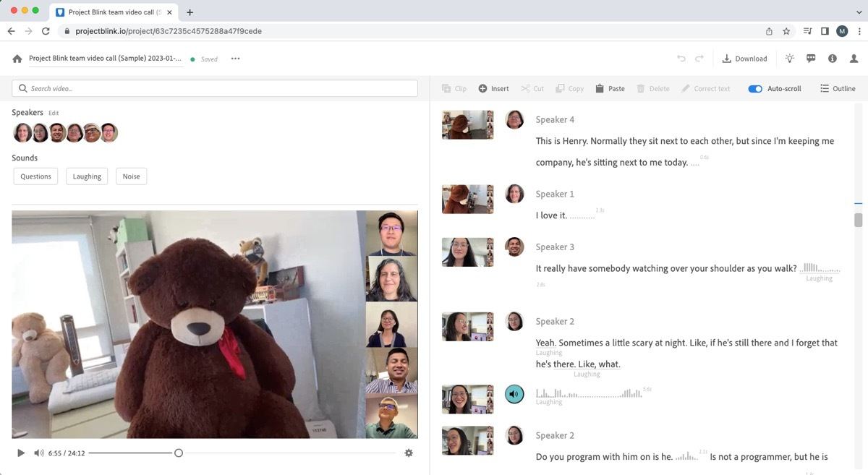Open the video player settings gear

click(x=409, y=453)
